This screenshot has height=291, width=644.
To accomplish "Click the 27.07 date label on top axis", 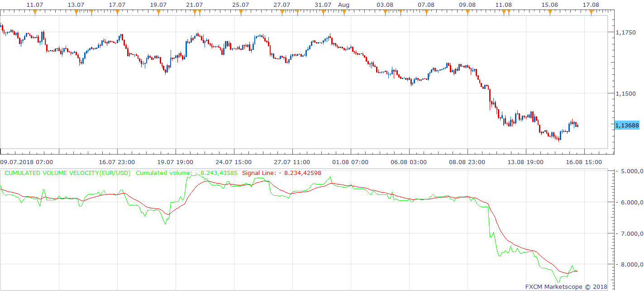I will pyautogui.click(x=282, y=5).
